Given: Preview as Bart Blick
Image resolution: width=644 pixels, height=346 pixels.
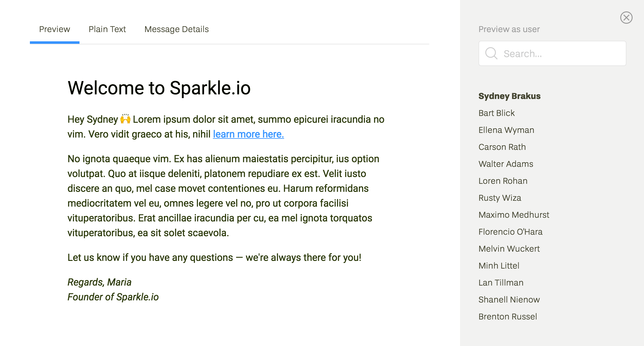Looking at the screenshot, I should click(x=496, y=113).
